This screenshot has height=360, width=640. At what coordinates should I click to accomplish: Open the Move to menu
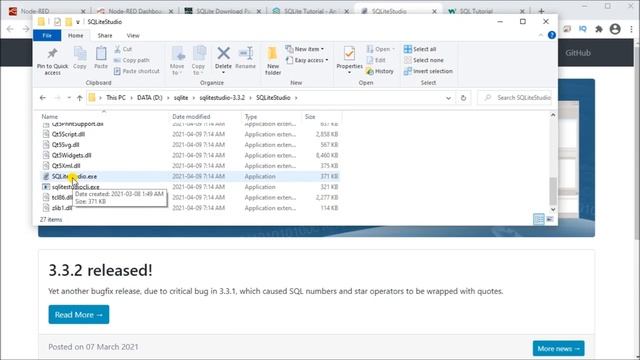[x=177, y=60]
